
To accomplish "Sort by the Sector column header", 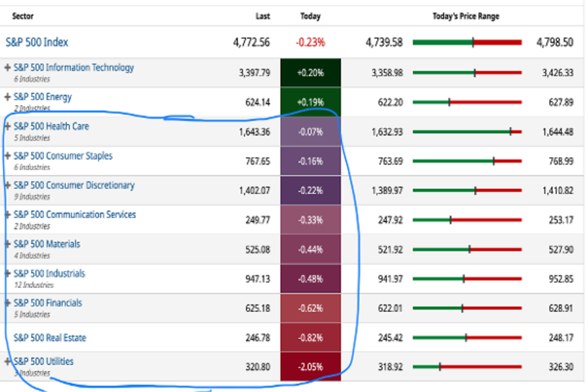I will pyautogui.click(x=23, y=16).
